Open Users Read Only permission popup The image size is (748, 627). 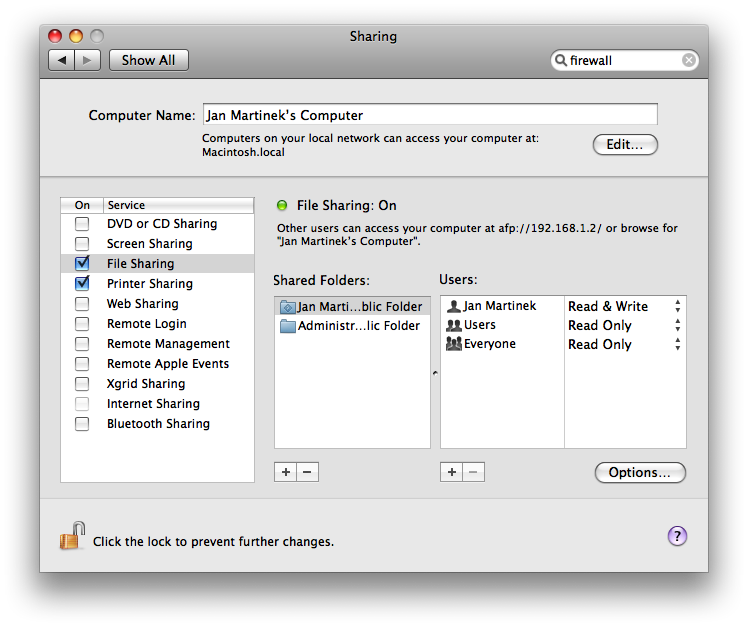tap(624, 325)
